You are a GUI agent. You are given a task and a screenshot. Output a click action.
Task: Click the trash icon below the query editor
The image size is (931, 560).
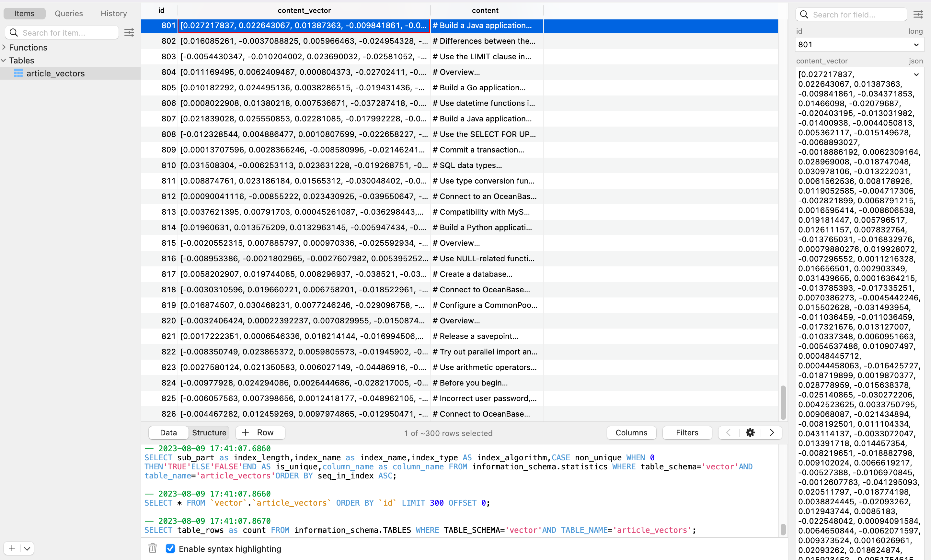click(153, 548)
